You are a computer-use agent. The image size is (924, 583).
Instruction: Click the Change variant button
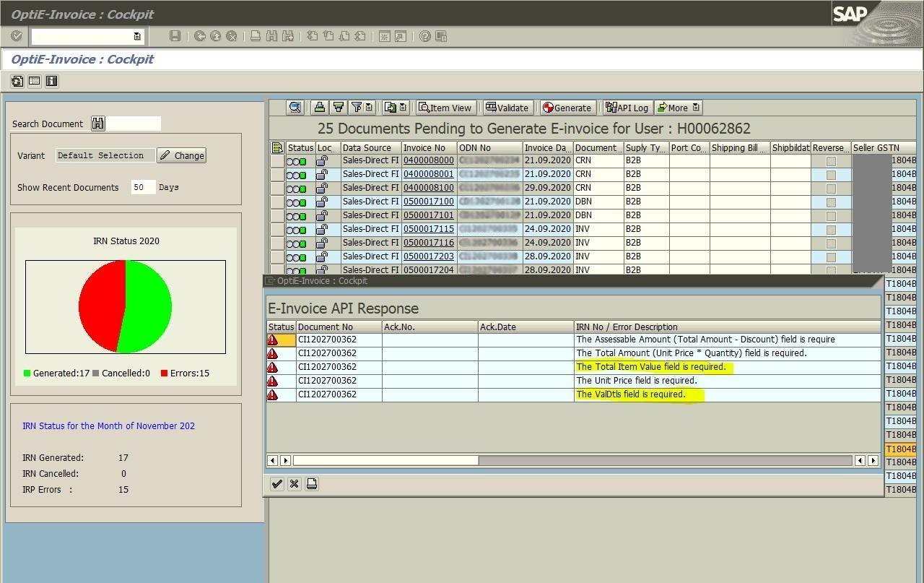[182, 155]
